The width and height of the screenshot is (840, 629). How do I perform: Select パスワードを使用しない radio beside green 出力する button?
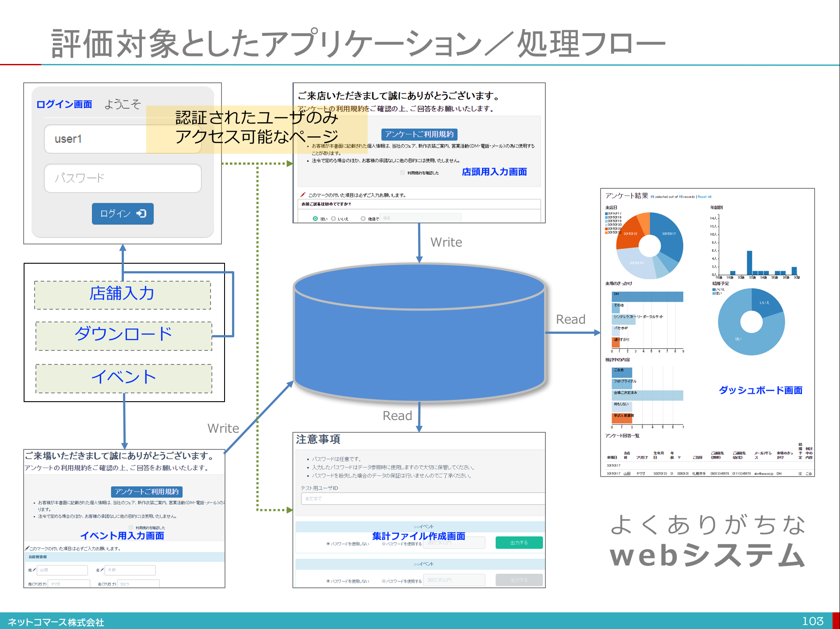[x=328, y=544]
